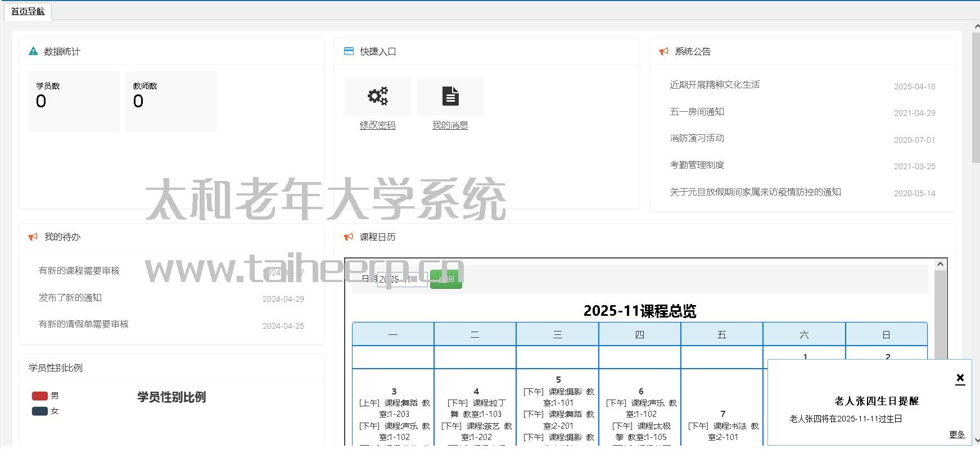
Task: Close the birthday reminder popup
Action: tap(960, 378)
